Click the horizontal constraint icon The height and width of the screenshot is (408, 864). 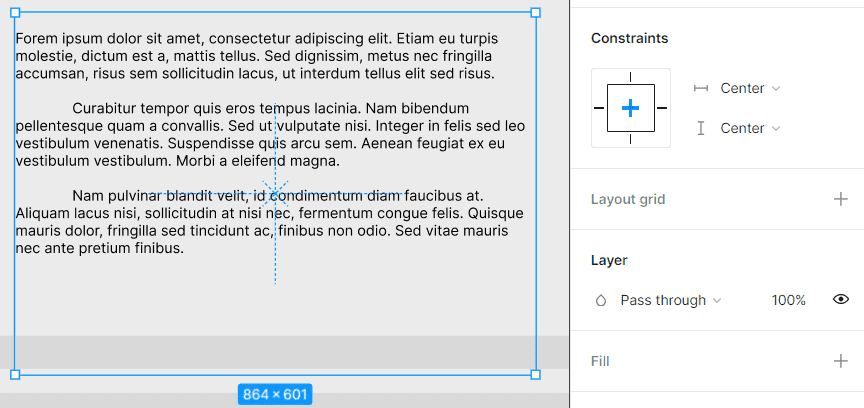pyautogui.click(x=700, y=88)
